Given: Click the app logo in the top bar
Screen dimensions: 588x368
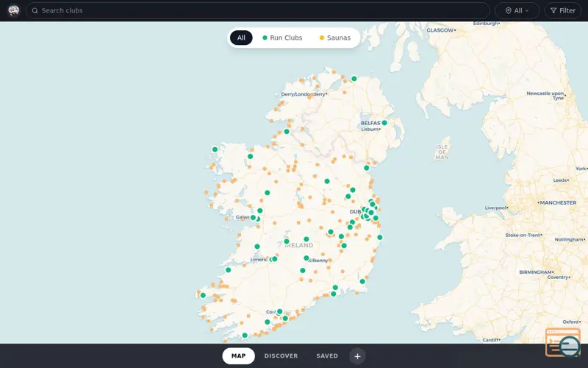Looking at the screenshot, I should pyautogui.click(x=14, y=10).
